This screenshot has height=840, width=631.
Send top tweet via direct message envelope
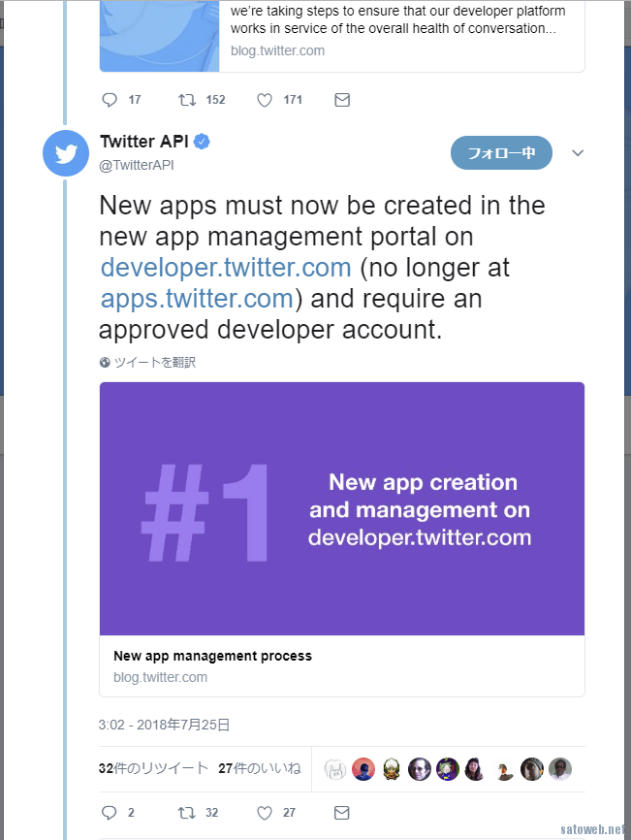[342, 100]
